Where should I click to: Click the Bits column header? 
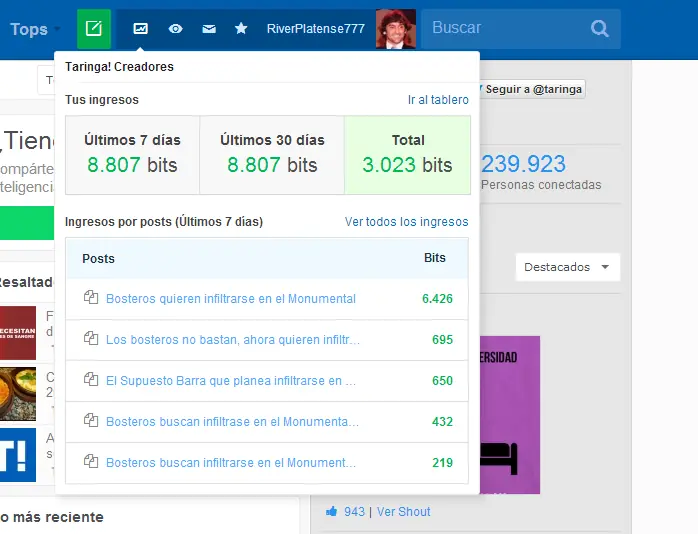[x=434, y=258]
